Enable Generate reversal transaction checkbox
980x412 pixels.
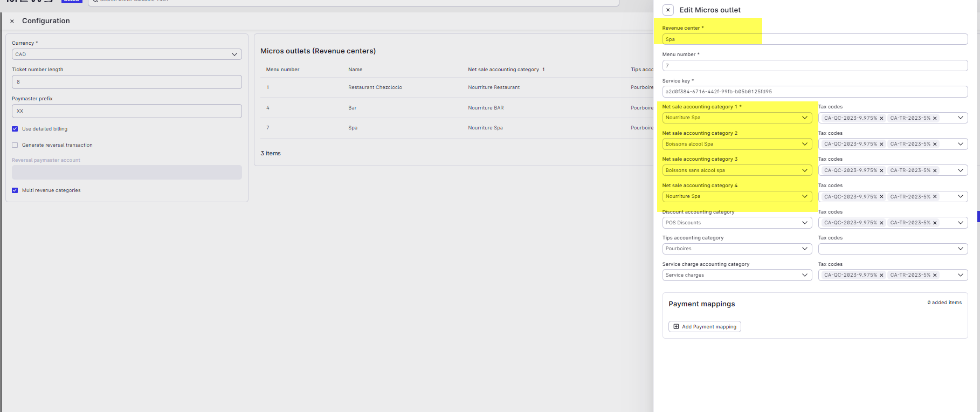pos(15,145)
